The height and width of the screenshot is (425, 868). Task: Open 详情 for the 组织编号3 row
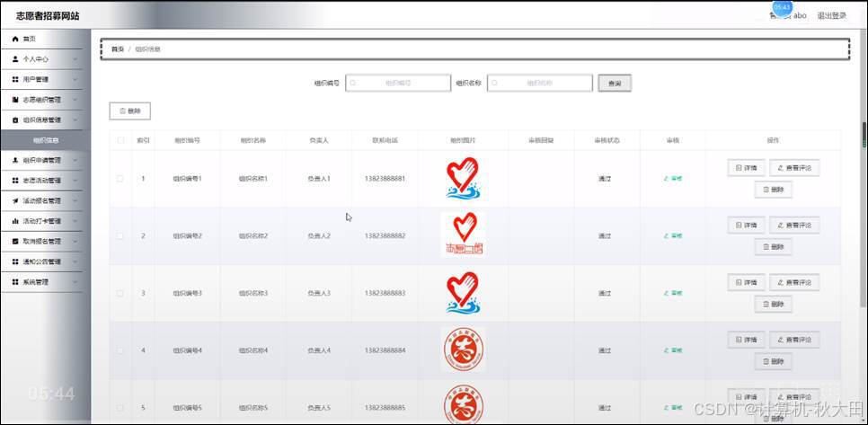746,283
